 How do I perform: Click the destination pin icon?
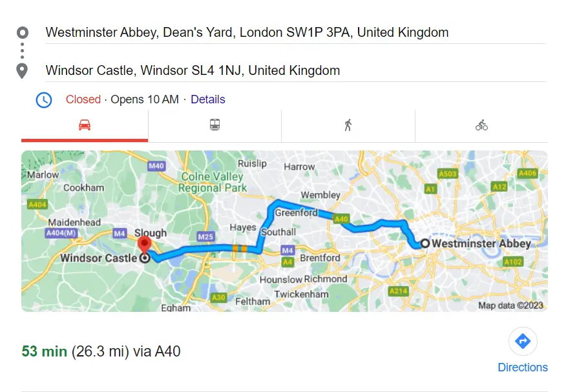tap(23, 70)
